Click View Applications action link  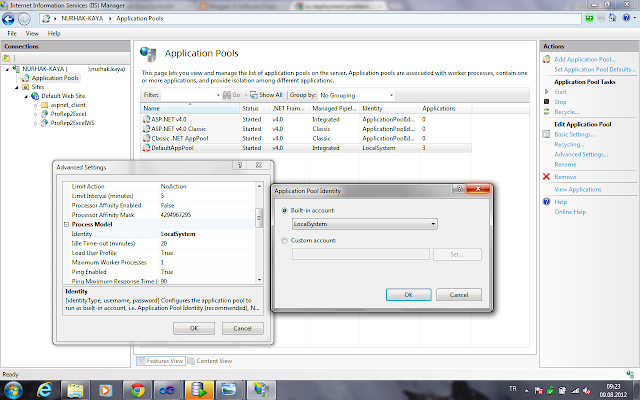[x=578, y=189]
